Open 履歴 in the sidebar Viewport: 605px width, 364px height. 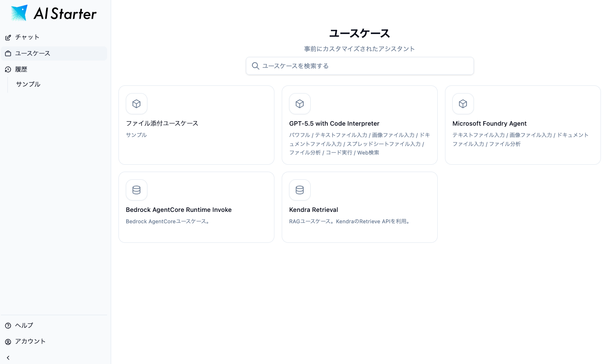tap(54, 70)
